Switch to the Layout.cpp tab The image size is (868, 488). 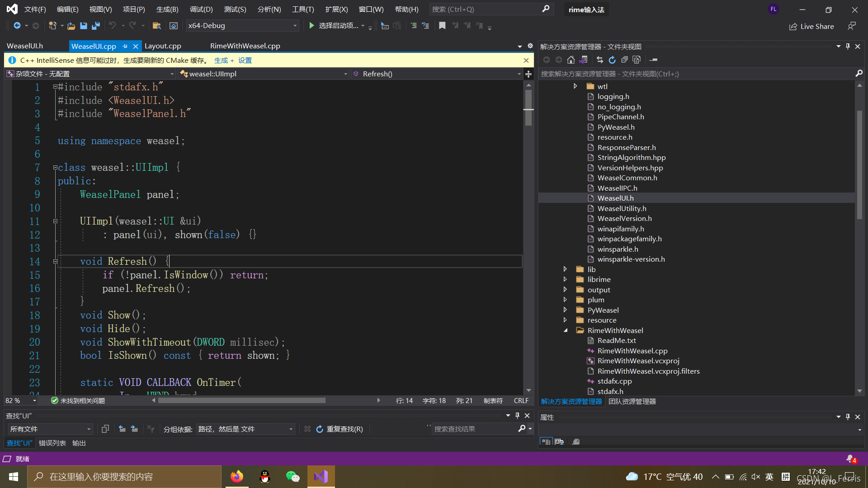163,46
